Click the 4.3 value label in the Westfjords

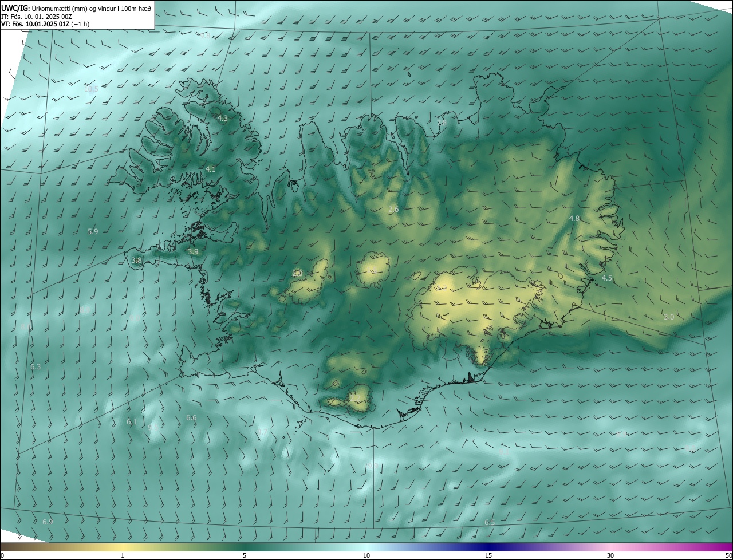click(223, 118)
